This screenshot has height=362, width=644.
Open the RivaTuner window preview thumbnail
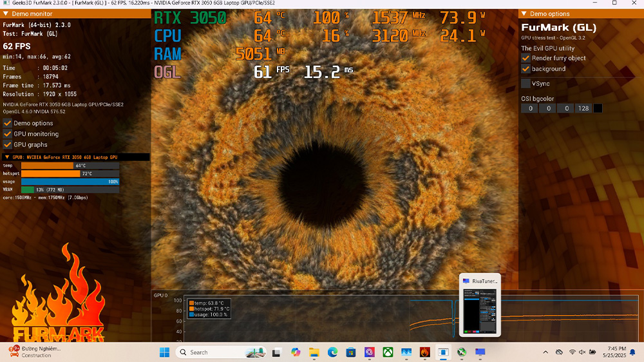pos(480,310)
